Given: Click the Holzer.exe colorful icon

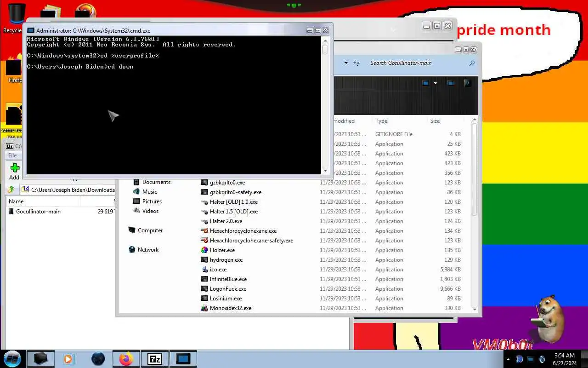Looking at the screenshot, I should click(x=204, y=250).
